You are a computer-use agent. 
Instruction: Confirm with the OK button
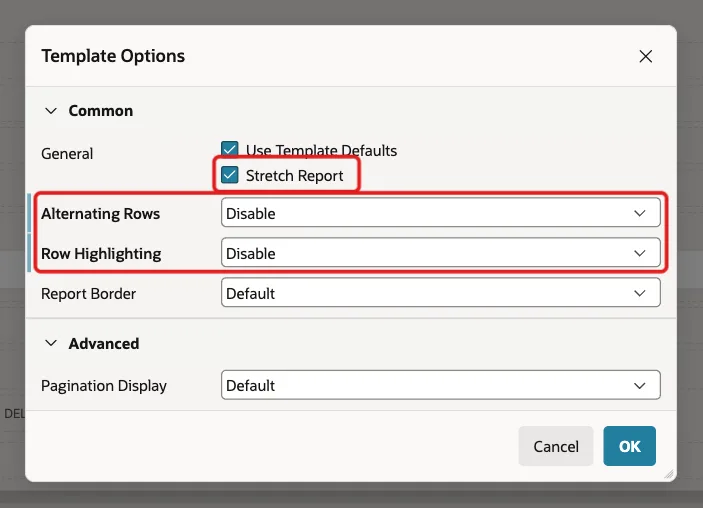[x=629, y=446]
